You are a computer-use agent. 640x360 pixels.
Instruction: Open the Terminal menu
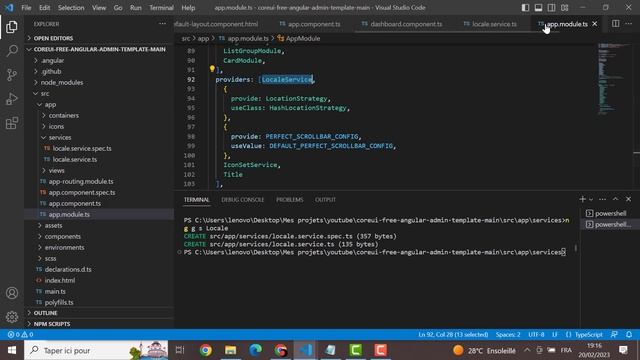pyautogui.click(x=161, y=7)
